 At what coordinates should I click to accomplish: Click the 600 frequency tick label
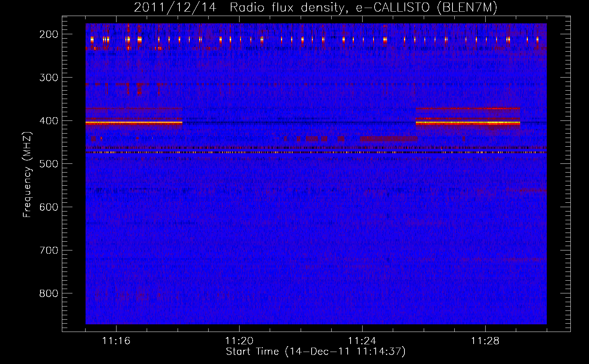[x=49, y=207]
